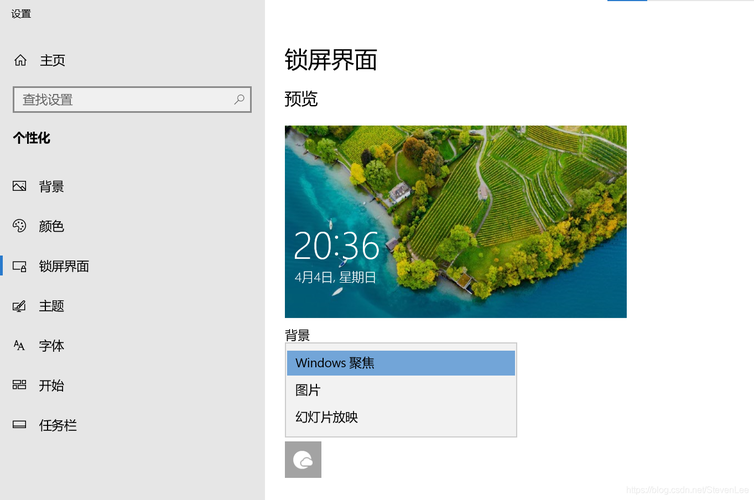
Task: Choose Windows 聚焦 in background dropdown
Action: [401, 363]
